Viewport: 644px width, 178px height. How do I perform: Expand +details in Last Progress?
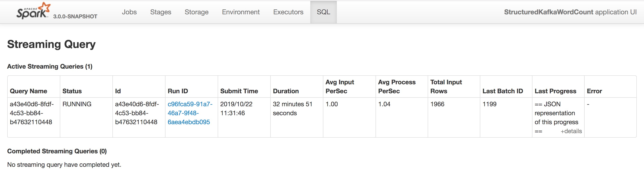tap(571, 131)
